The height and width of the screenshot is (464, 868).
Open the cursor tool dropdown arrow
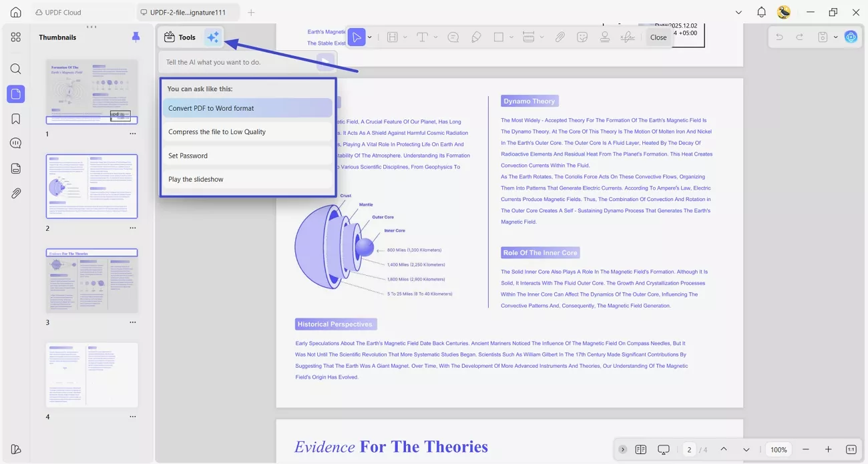[x=370, y=37]
